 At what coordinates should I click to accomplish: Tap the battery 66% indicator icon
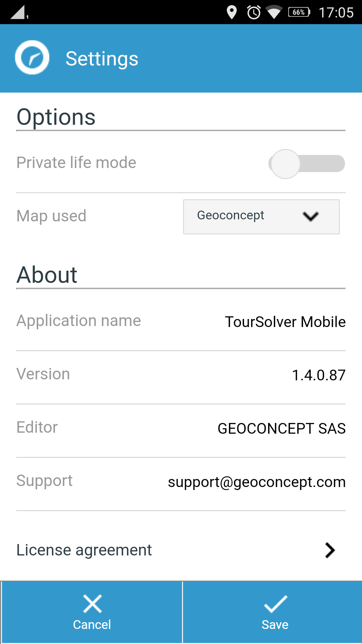(x=299, y=12)
